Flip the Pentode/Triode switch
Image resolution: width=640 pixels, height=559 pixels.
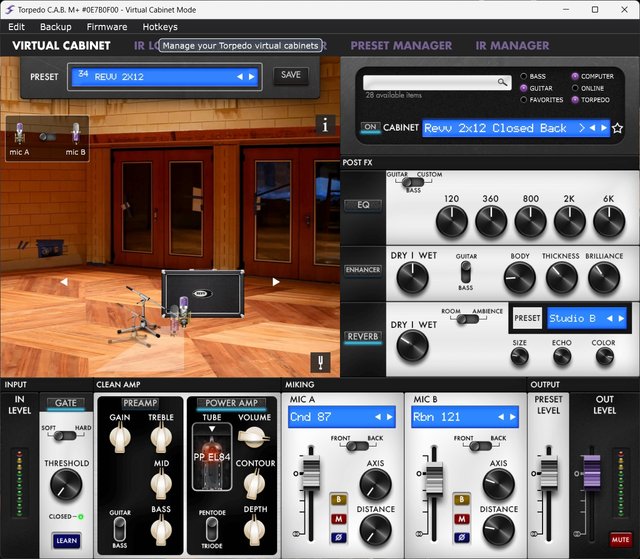point(212,529)
